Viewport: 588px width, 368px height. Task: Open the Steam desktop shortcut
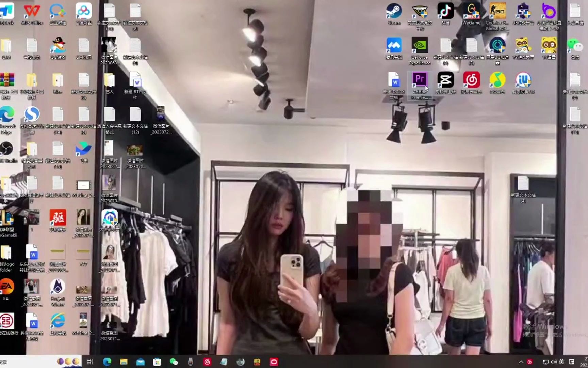point(394,14)
